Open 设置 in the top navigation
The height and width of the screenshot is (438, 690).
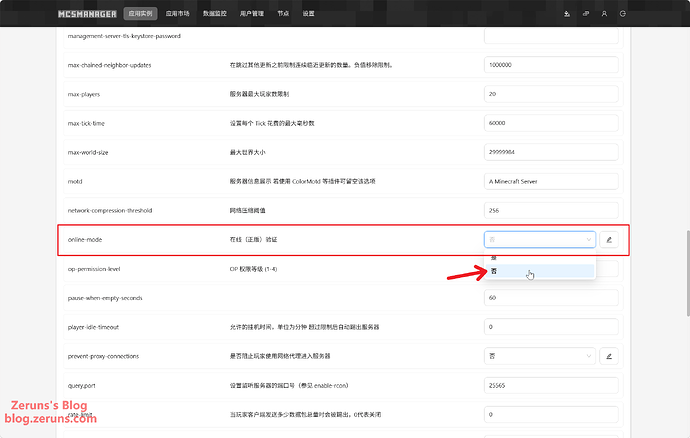[x=308, y=14]
